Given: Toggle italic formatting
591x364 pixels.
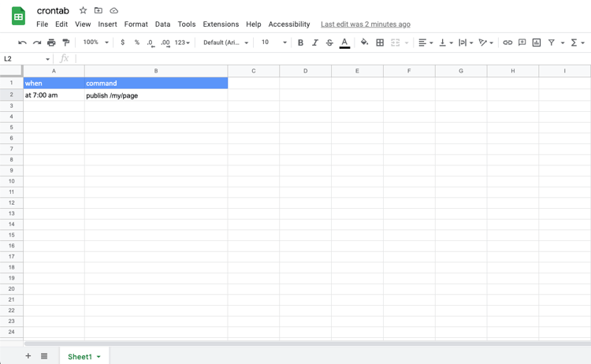Looking at the screenshot, I should pos(314,43).
